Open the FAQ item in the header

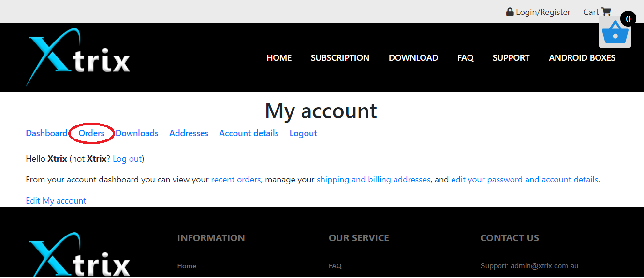point(465,57)
